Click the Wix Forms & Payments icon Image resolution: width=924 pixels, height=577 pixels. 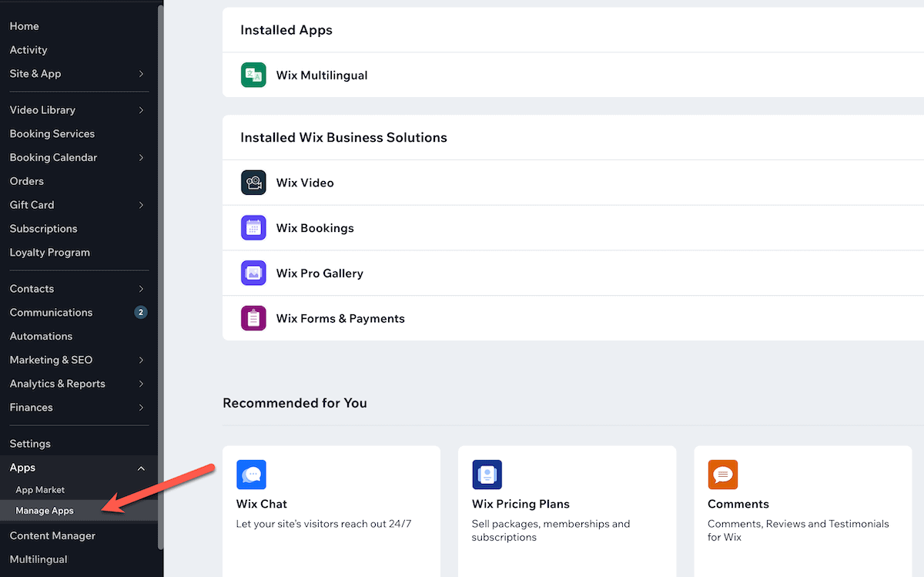253,318
